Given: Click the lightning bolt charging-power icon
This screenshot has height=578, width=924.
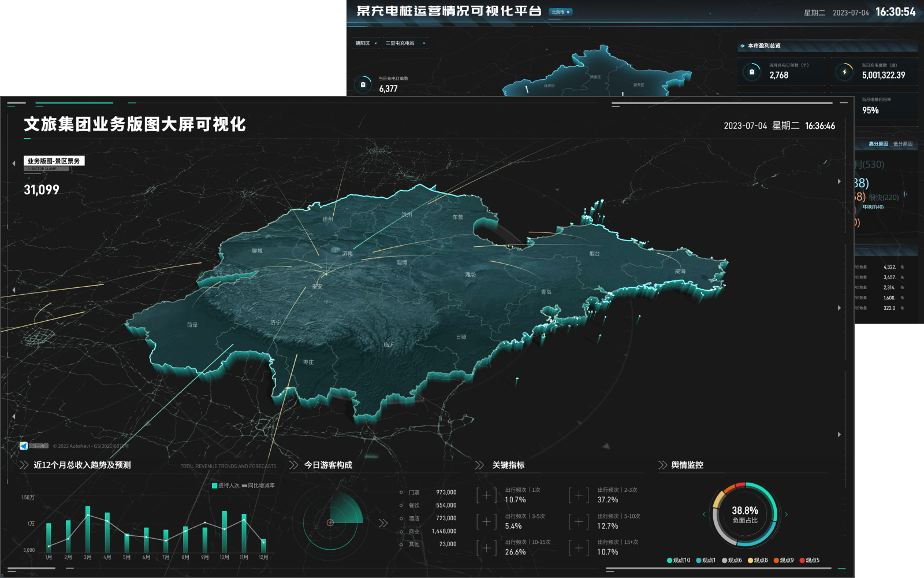Looking at the screenshot, I should (844, 72).
